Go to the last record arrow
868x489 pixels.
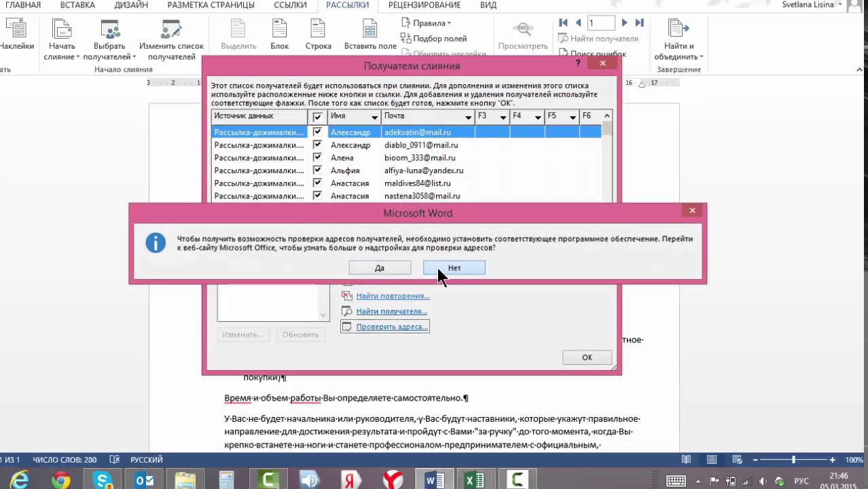click(639, 23)
